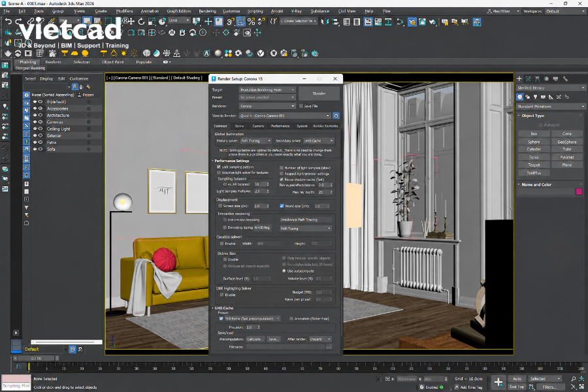The width and height of the screenshot is (588, 392).
Task: Click the Teapot primitive button
Action: pos(534,165)
